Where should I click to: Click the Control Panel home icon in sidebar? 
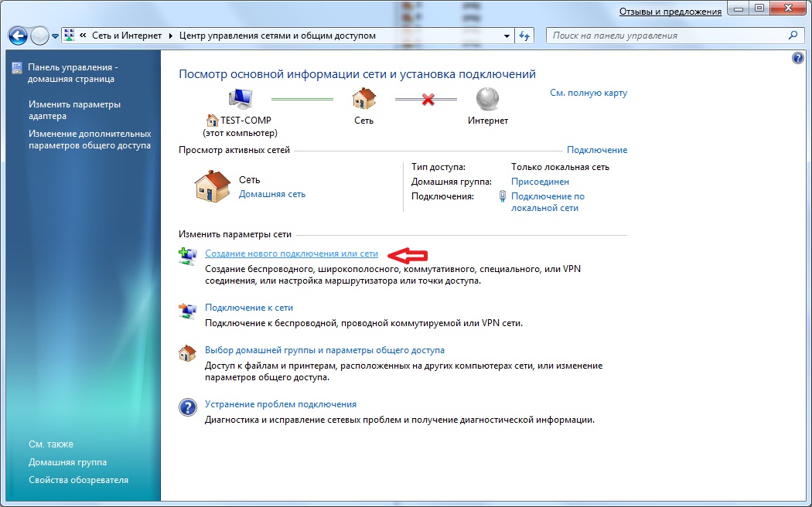[17, 68]
